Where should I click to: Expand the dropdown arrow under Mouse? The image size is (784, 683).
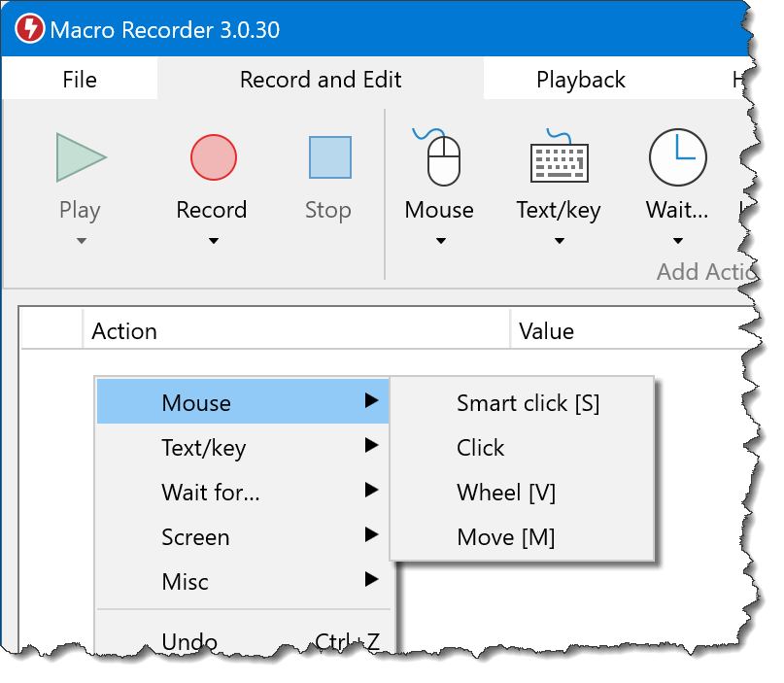(x=440, y=241)
